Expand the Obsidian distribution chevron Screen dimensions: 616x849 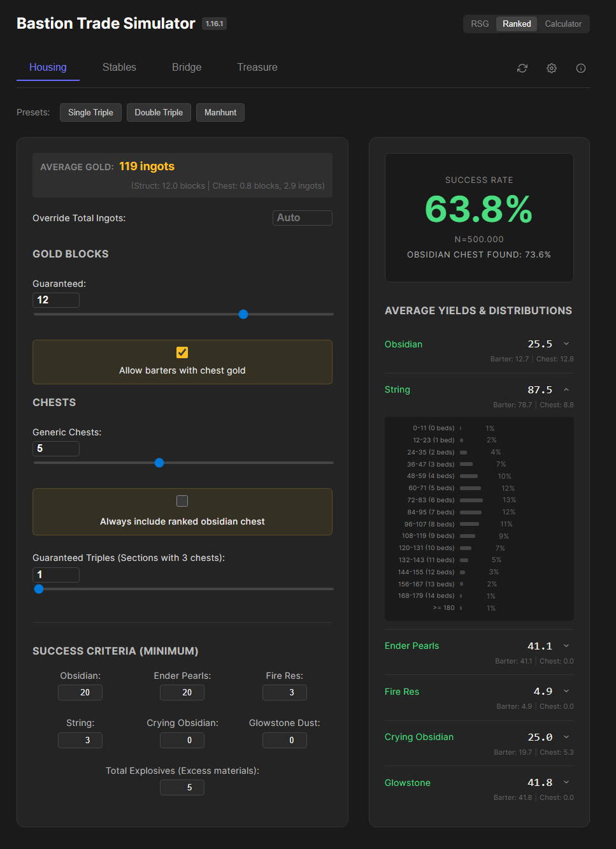(x=566, y=344)
